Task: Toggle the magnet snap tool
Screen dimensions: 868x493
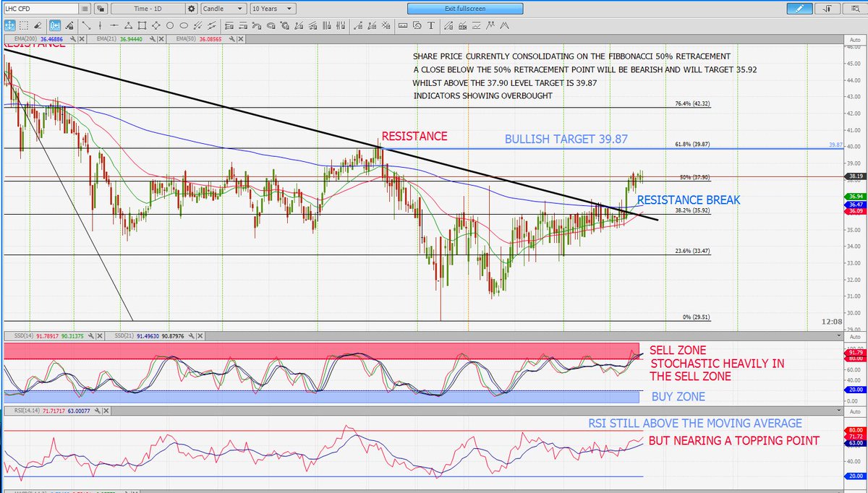Action: coord(55,25)
